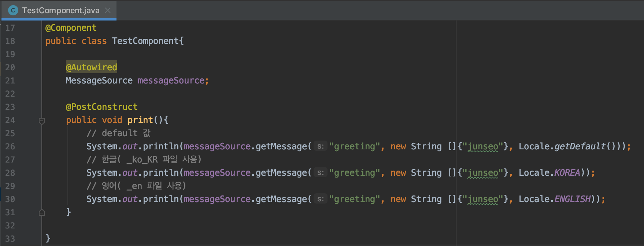
Task: Click the "s:" parameter hint on line 26
Action: coord(321,146)
